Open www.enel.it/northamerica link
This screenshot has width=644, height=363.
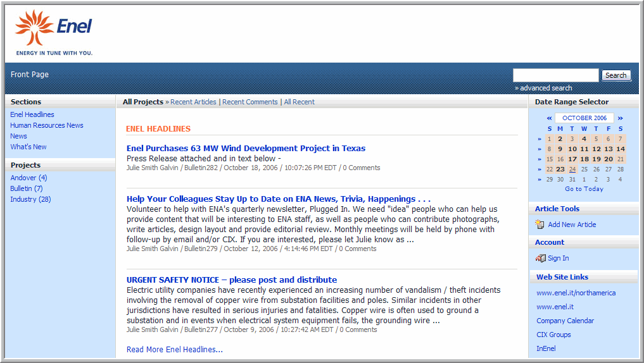[576, 293]
